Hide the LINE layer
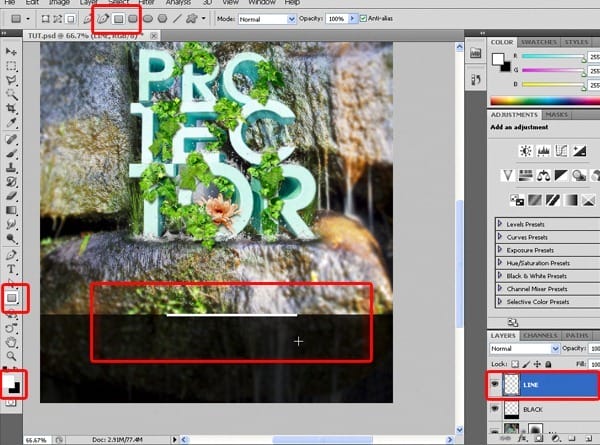The height and width of the screenshot is (445, 600). (x=495, y=383)
